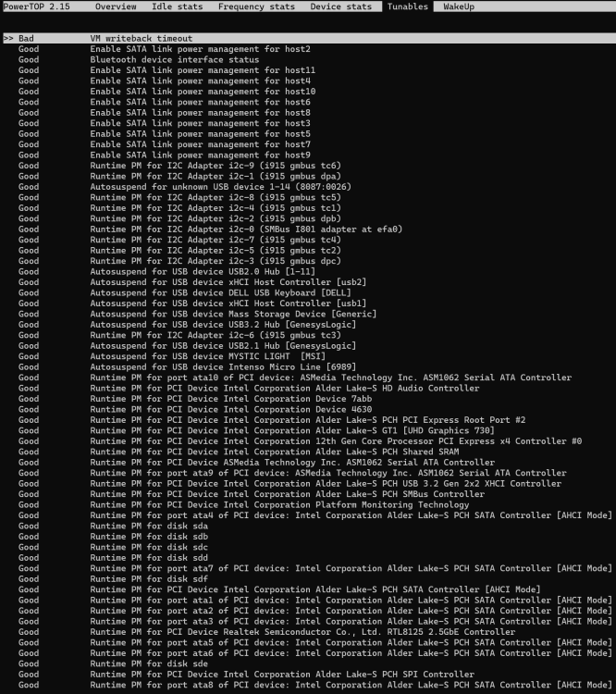616x694 pixels.
Task: Select Runtime PM for disk sdb
Action: pos(113,538)
